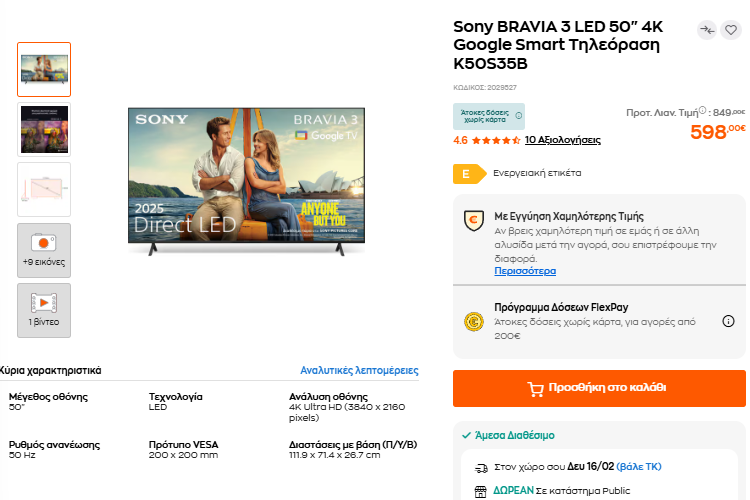The width and height of the screenshot is (750, 500).
Task: Open the info icon beside FlexPay program
Action: (x=728, y=321)
